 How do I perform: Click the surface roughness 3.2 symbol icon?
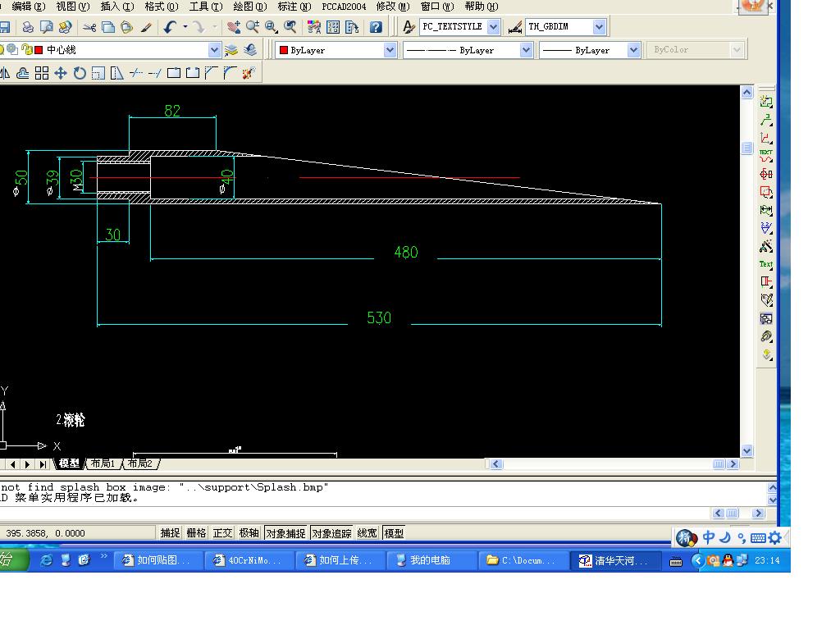[x=766, y=228]
